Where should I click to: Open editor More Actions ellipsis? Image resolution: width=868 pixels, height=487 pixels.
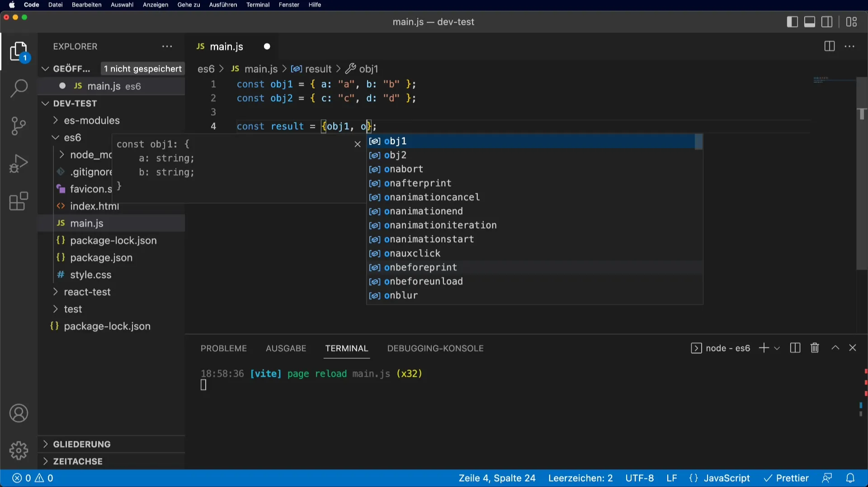coord(850,47)
